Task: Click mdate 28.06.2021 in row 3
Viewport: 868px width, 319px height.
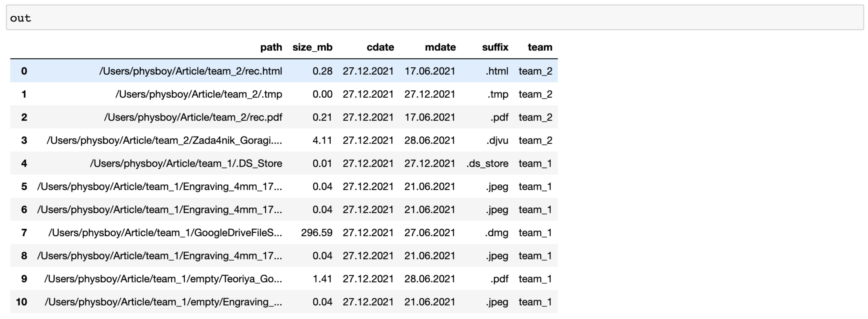Action: click(x=430, y=140)
